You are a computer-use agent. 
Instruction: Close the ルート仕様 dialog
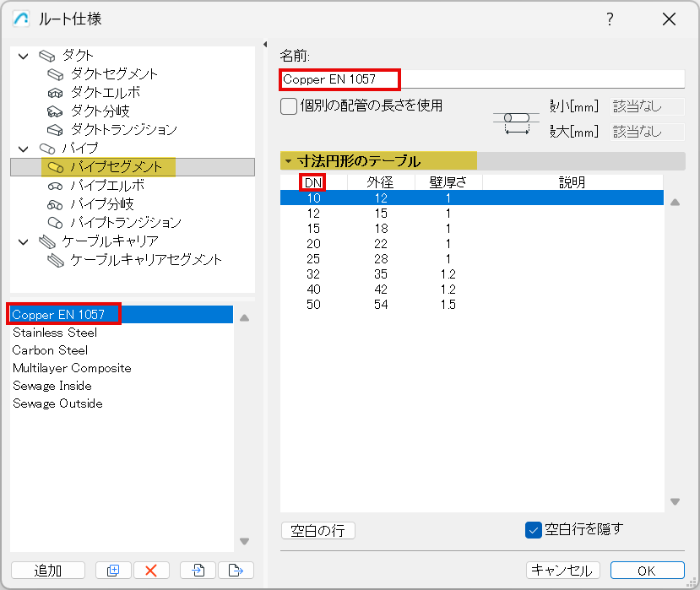[669, 19]
